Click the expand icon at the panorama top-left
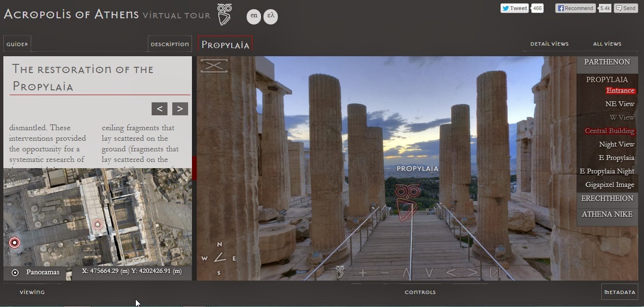 (x=214, y=65)
